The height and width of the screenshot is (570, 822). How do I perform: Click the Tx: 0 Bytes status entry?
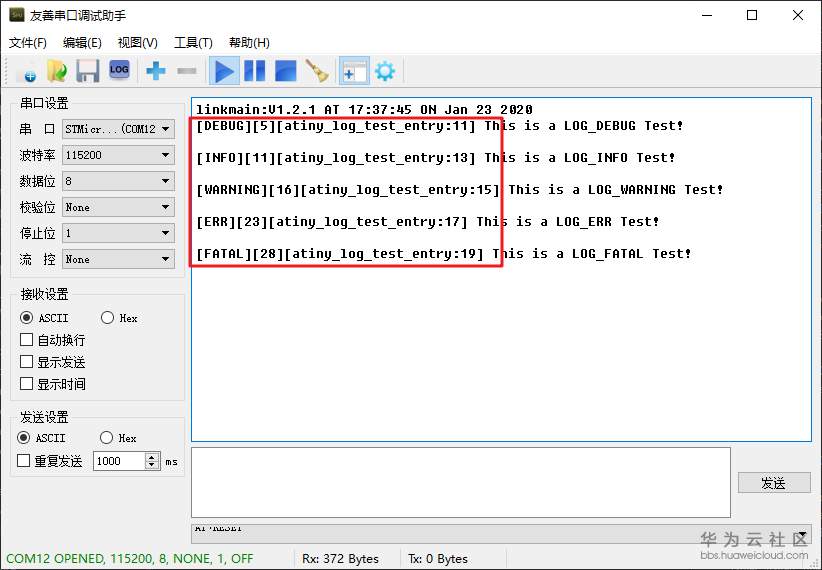(x=438, y=559)
